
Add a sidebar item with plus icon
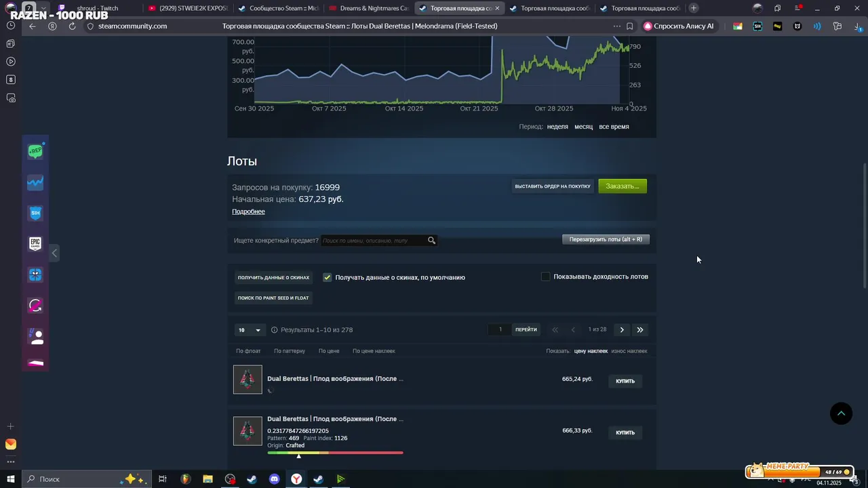[10, 426]
